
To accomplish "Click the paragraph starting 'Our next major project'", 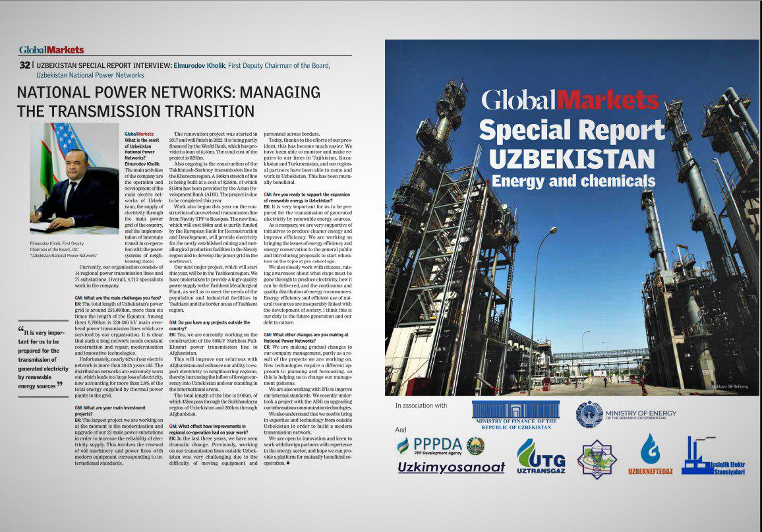I will pos(214,289).
